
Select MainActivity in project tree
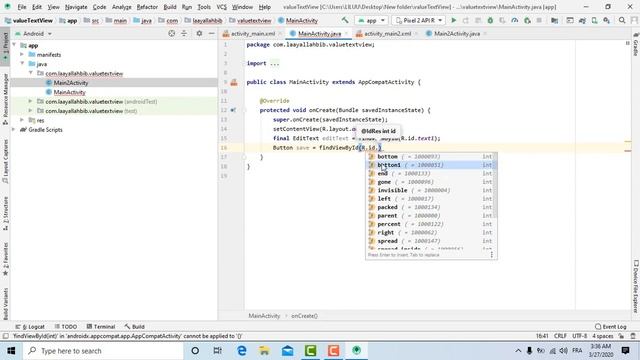point(69,92)
